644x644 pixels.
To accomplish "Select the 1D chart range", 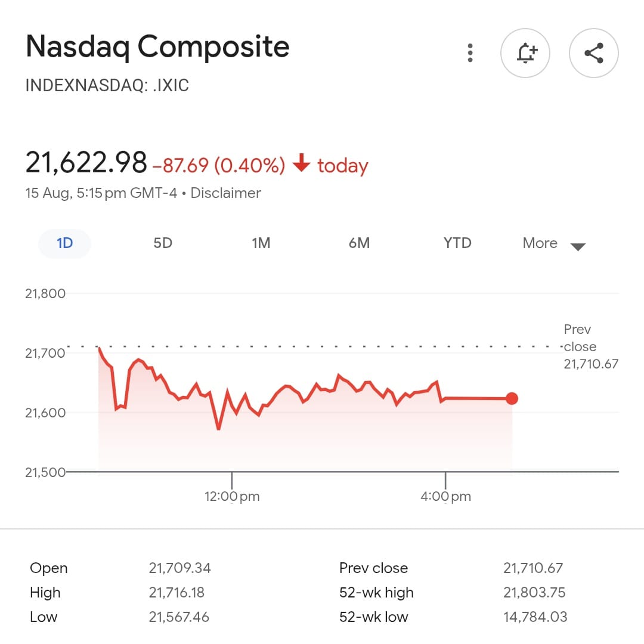I will [x=64, y=243].
